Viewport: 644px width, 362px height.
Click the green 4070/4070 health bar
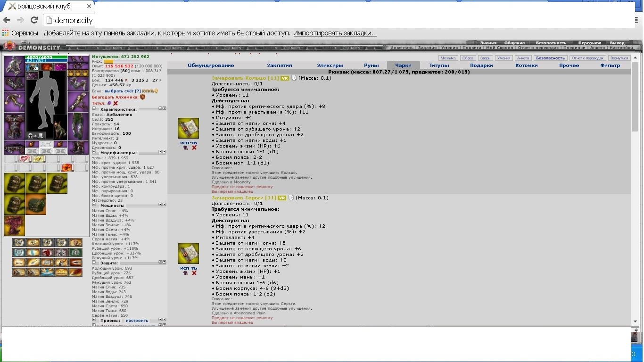(x=46, y=58)
